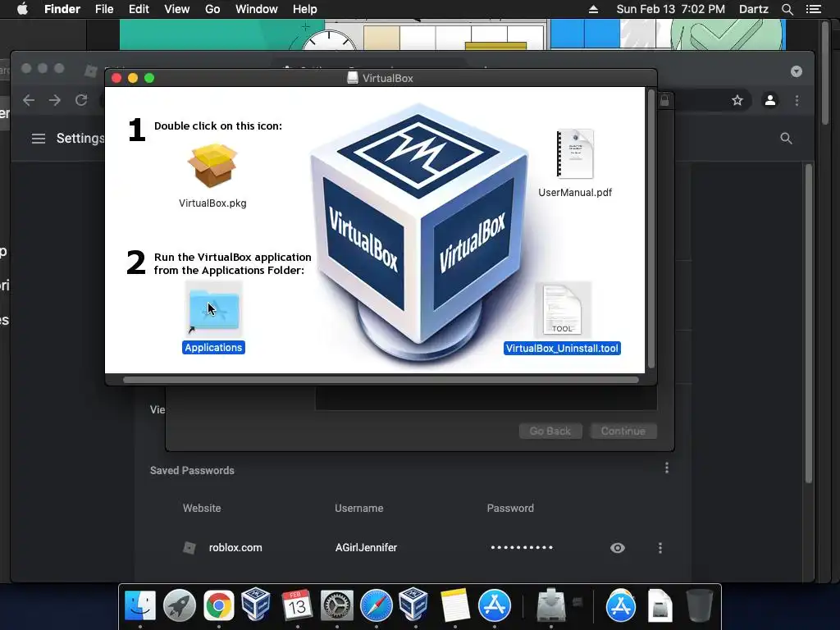The width and height of the screenshot is (840, 630).
Task: Click the AGirlJennifer username
Action: click(366, 547)
